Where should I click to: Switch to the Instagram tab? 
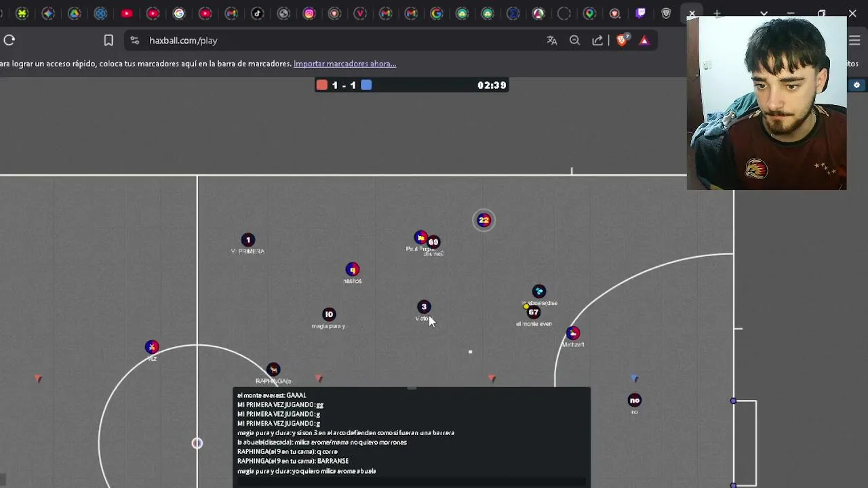[309, 14]
